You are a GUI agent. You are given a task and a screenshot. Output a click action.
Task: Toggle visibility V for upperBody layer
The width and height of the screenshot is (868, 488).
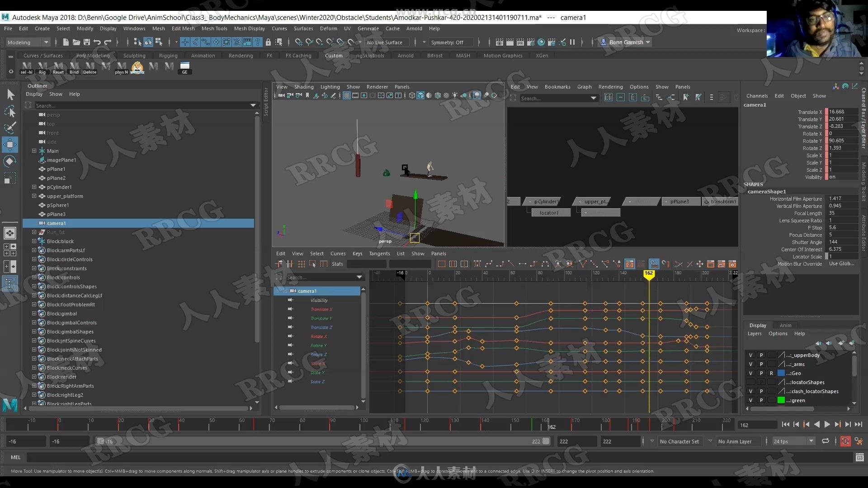pyautogui.click(x=750, y=355)
